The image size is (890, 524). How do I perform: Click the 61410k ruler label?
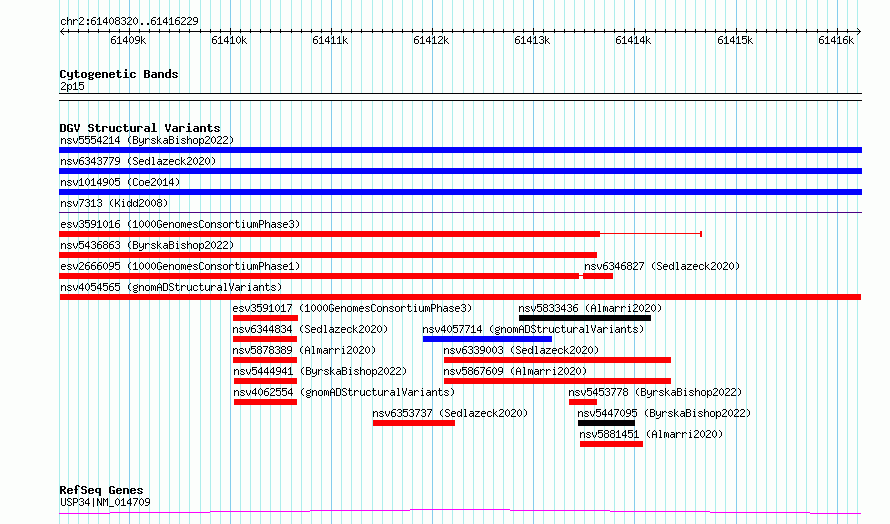229,40
